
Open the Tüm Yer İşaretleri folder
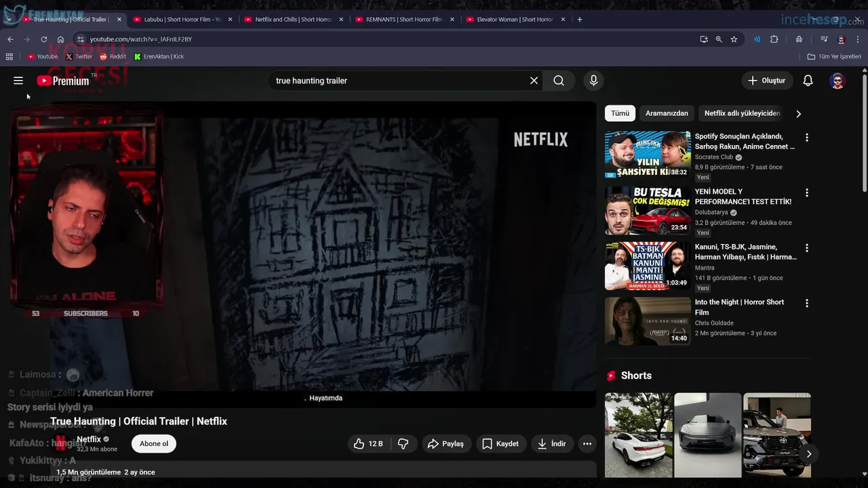pyautogui.click(x=834, y=57)
